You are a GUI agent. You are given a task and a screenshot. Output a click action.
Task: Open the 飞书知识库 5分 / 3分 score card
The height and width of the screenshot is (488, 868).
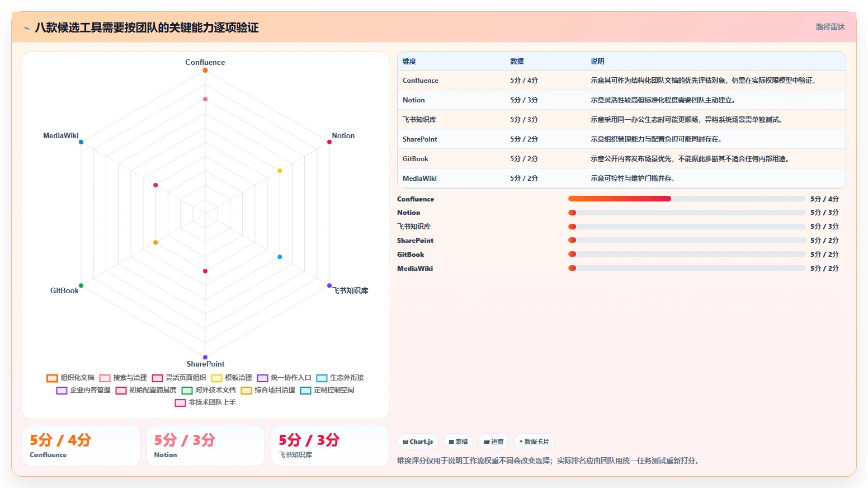click(x=330, y=445)
